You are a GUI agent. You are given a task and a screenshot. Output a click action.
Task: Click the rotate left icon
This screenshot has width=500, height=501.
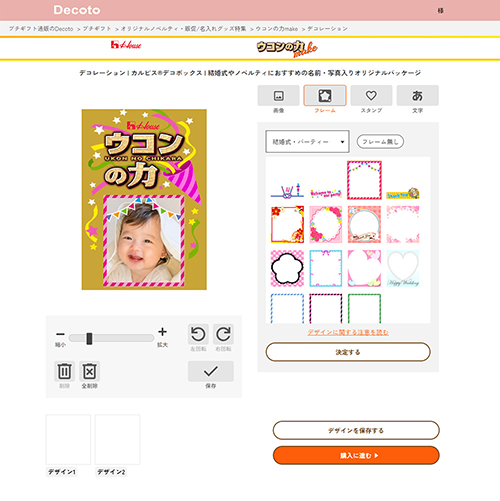tap(198, 334)
